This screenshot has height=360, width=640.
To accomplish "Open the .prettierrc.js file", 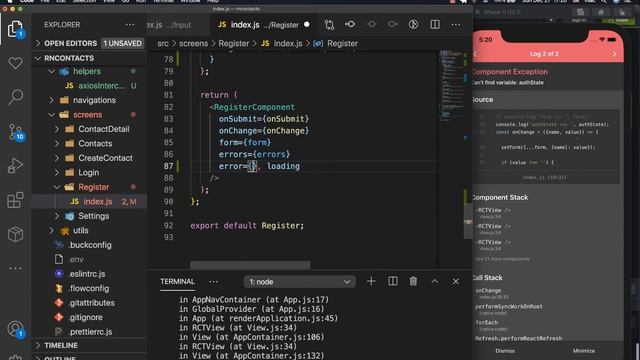I will (x=89, y=332).
